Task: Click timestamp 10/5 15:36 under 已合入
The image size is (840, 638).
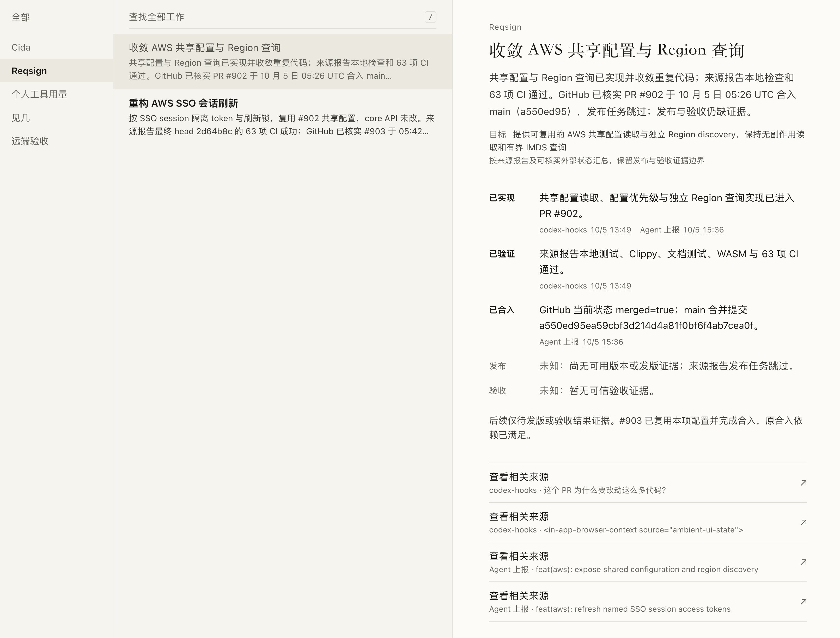Action: coord(602,342)
